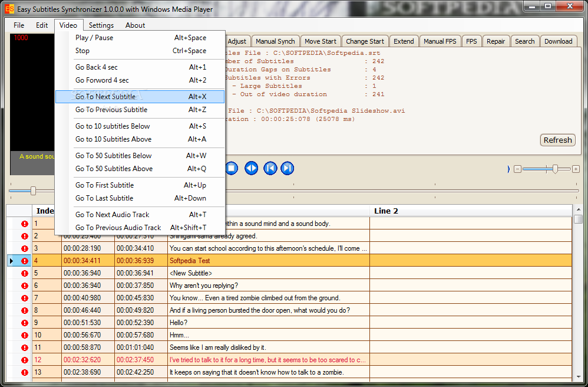Click error icon on subtitle row 9
The image size is (588, 387).
(25, 323)
